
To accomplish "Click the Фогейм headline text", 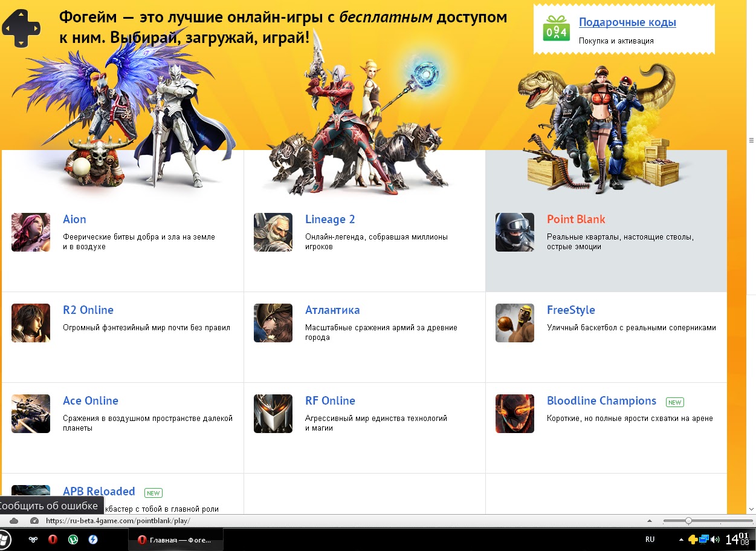I will tap(283, 28).
